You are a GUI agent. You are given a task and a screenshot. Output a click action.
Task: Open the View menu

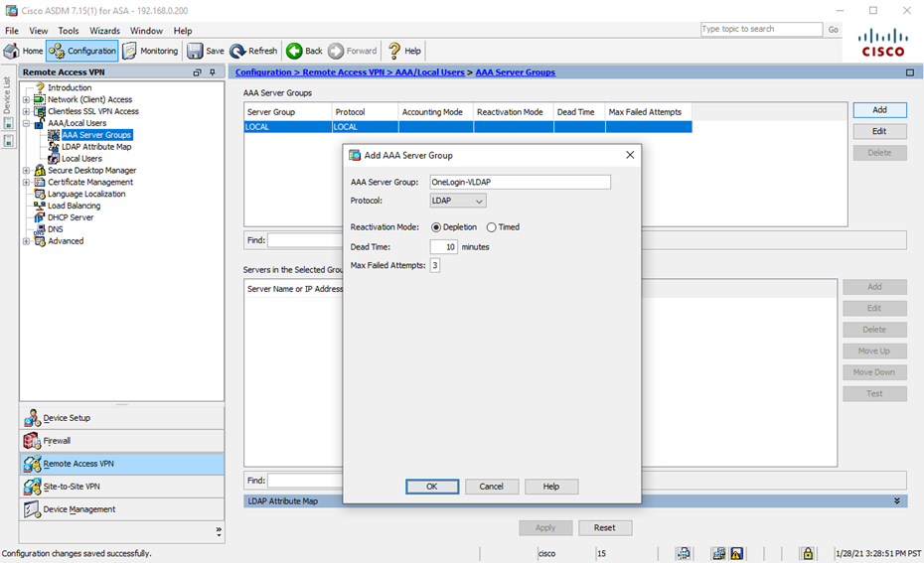pos(39,31)
